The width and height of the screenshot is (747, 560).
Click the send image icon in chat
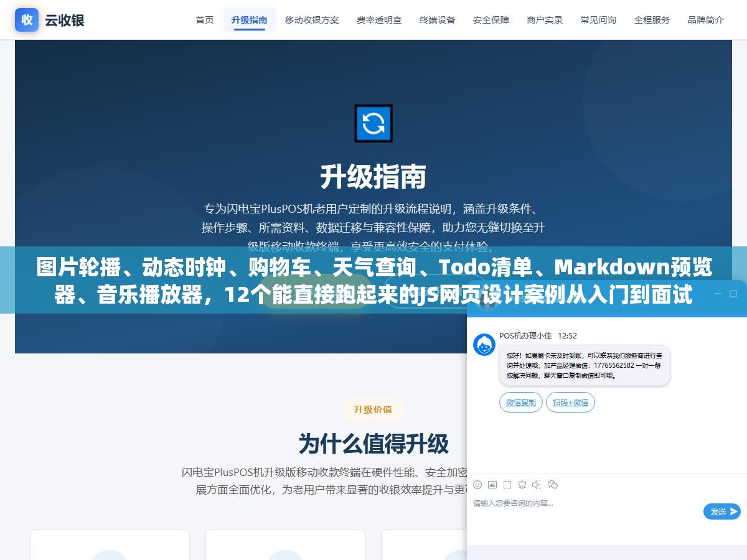point(492,485)
